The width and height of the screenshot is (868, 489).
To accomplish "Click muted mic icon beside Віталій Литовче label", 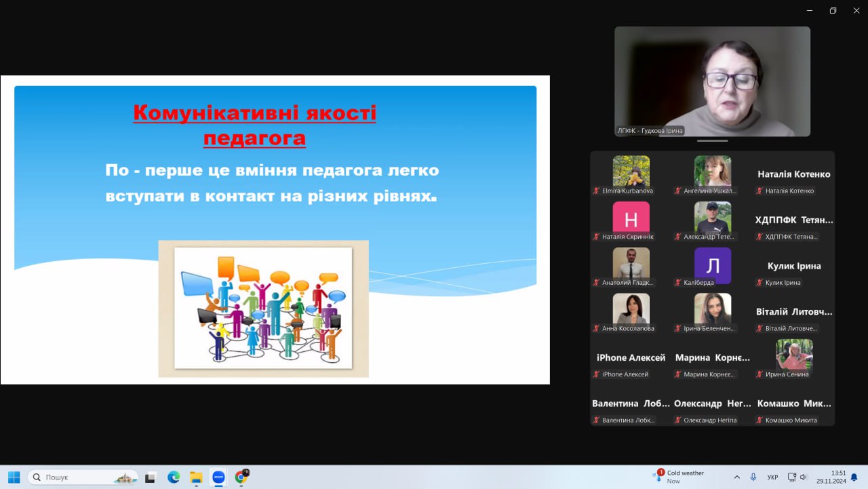I will pyautogui.click(x=759, y=328).
